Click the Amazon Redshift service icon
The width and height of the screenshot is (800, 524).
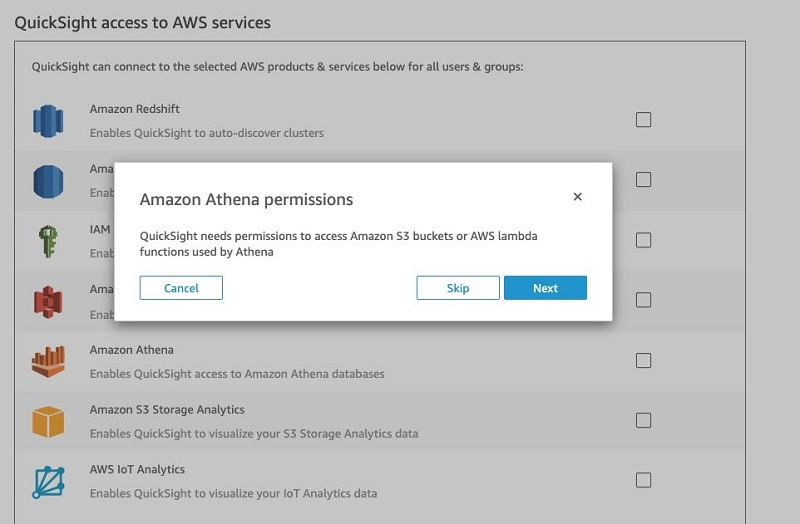(x=48, y=120)
